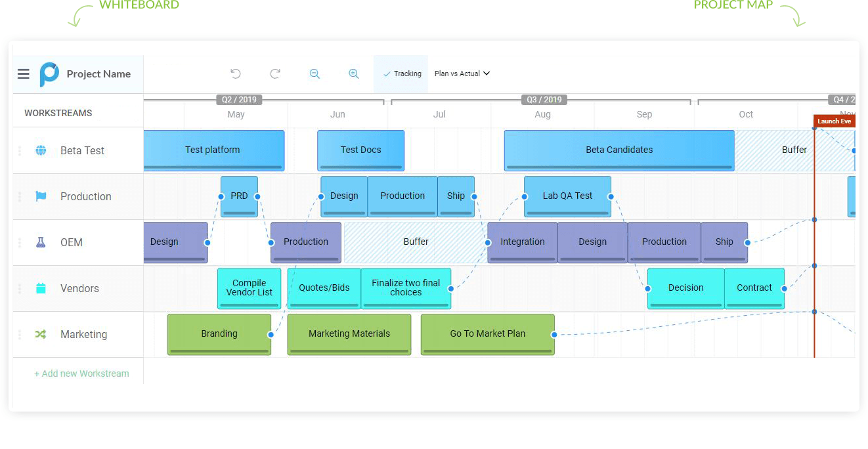Open the hamburger menu
The image size is (868, 449).
(24, 74)
